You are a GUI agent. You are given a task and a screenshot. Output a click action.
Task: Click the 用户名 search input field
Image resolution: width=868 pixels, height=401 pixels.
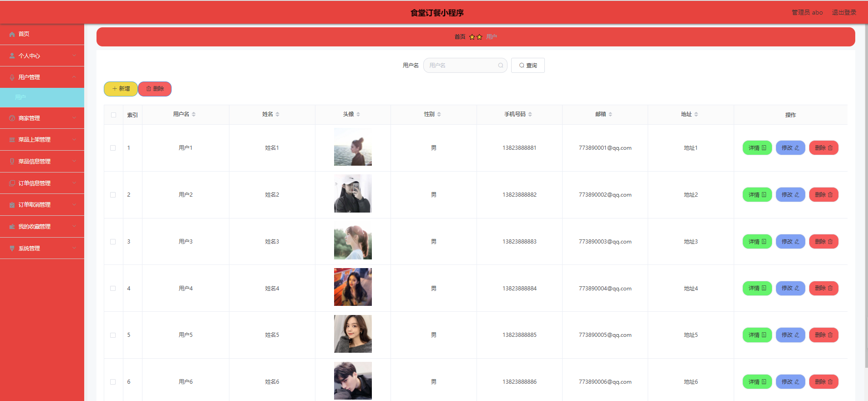pyautogui.click(x=465, y=66)
